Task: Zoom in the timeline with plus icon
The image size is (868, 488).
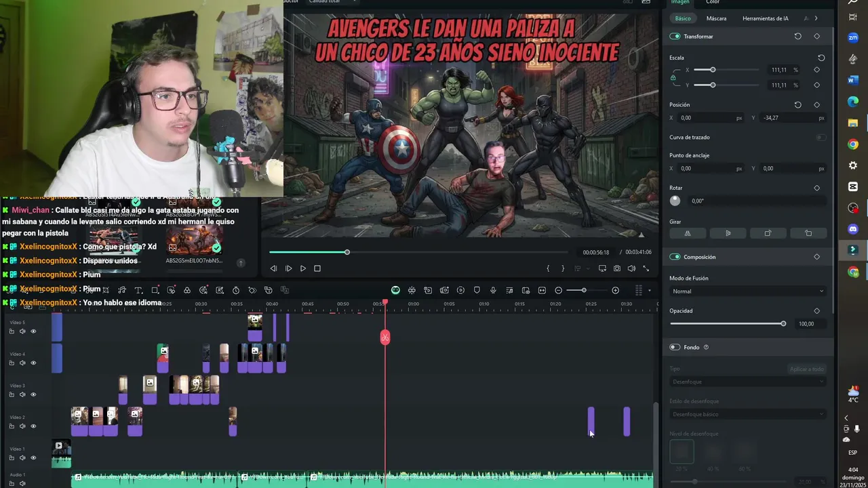Action: pos(615,290)
